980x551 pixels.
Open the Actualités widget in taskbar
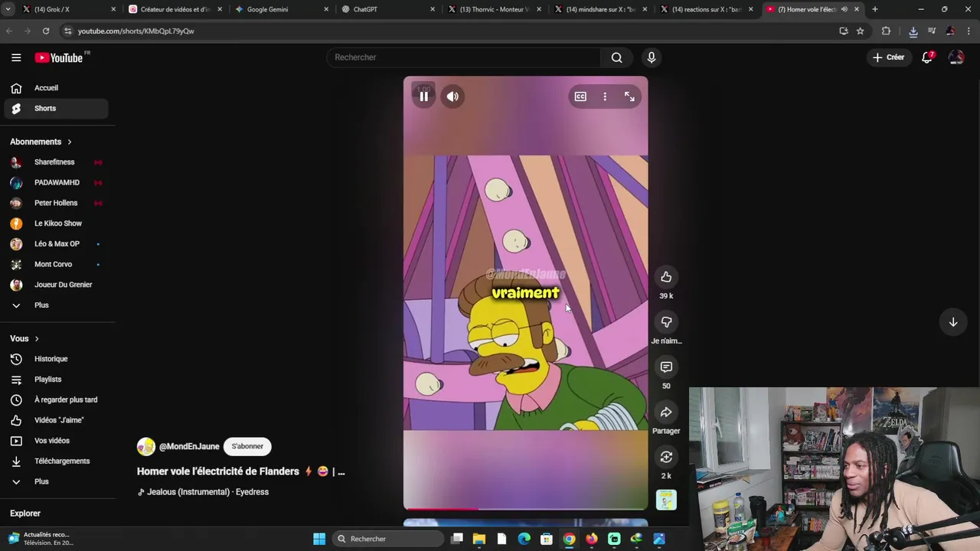41,539
